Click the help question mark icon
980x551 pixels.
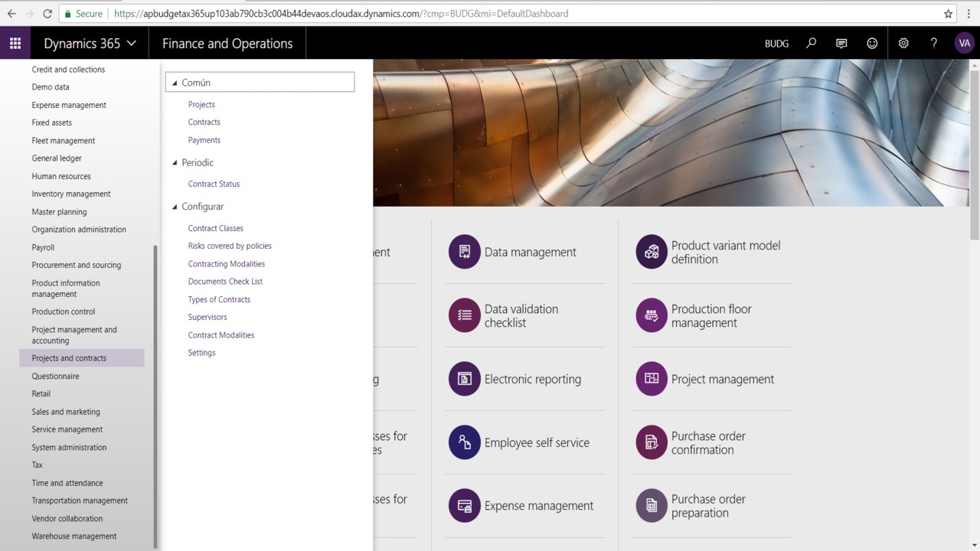point(933,44)
